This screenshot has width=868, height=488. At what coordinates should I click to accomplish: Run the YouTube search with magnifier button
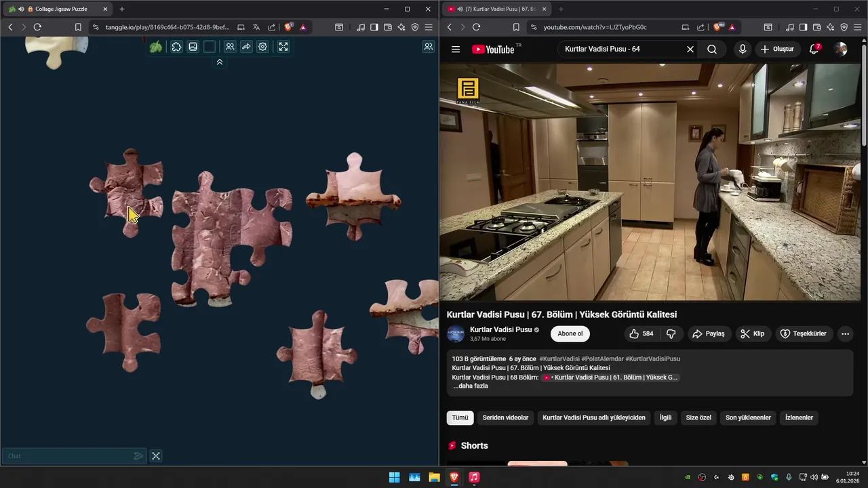point(712,49)
